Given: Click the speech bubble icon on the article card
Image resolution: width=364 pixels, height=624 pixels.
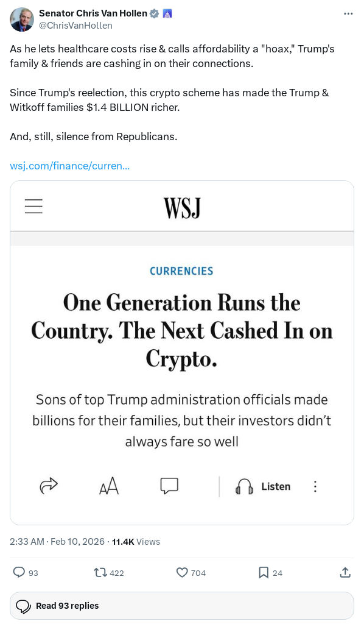Looking at the screenshot, I should (x=169, y=486).
